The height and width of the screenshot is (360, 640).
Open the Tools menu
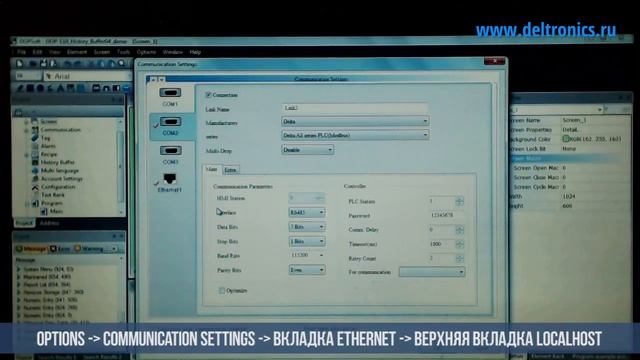coord(123,52)
